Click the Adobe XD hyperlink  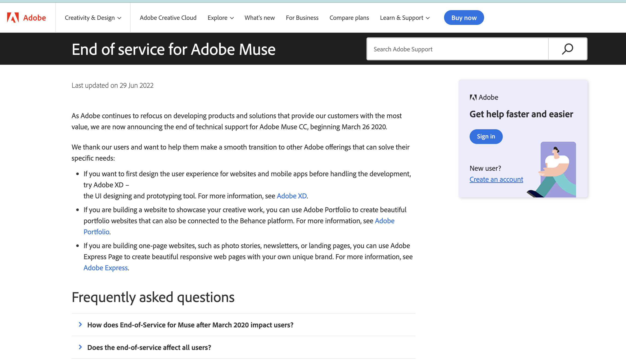click(x=292, y=195)
